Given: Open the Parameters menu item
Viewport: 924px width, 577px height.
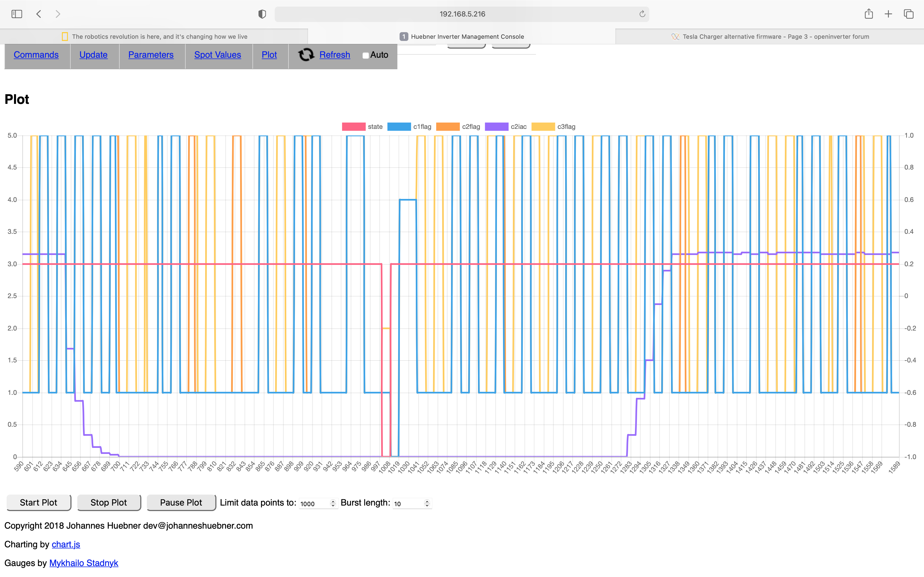Looking at the screenshot, I should click(151, 55).
